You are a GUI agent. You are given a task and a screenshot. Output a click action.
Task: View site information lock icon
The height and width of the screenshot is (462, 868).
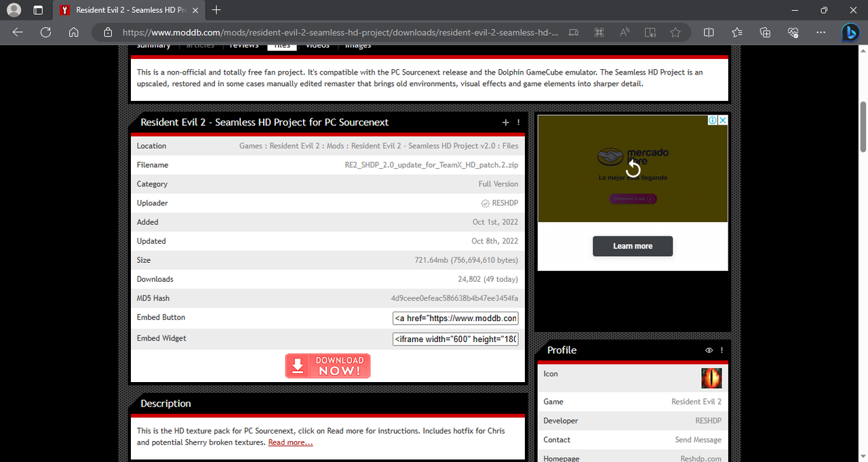[x=107, y=32]
